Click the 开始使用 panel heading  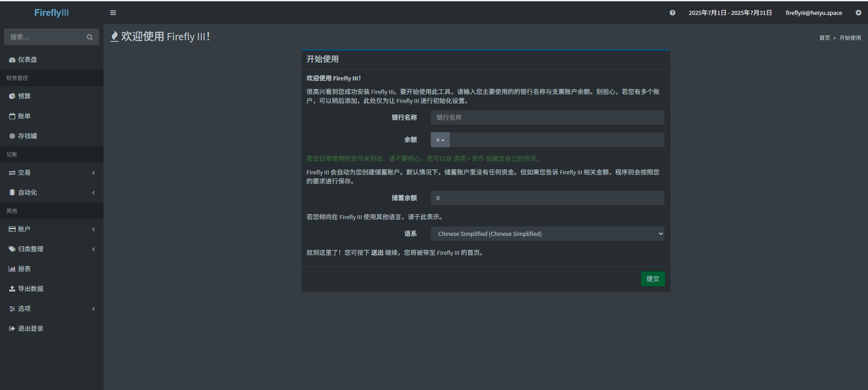coord(323,59)
